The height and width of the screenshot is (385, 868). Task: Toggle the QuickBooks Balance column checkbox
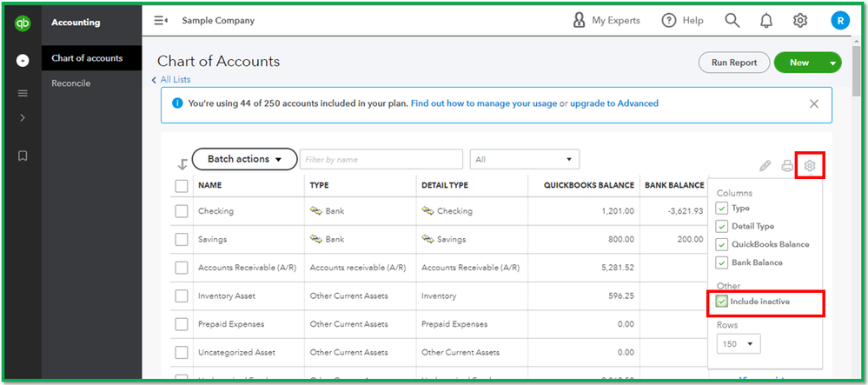(x=722, y=244)
